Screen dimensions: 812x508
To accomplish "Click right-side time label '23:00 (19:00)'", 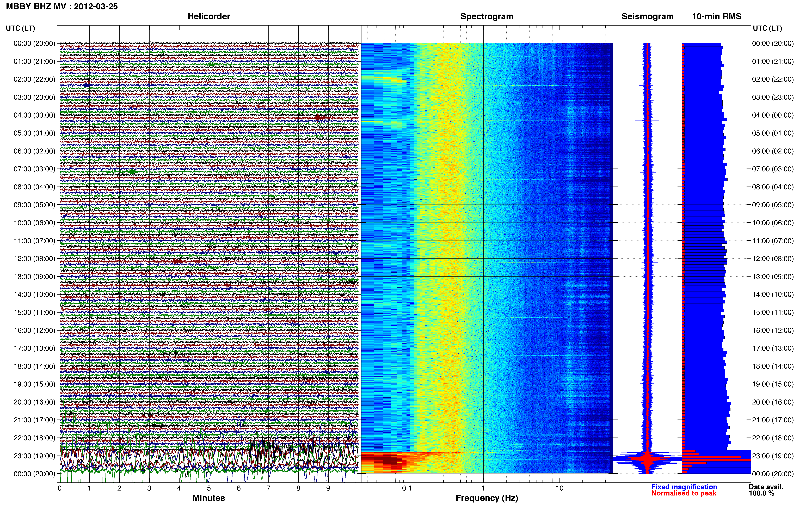I will click(773, 456).
